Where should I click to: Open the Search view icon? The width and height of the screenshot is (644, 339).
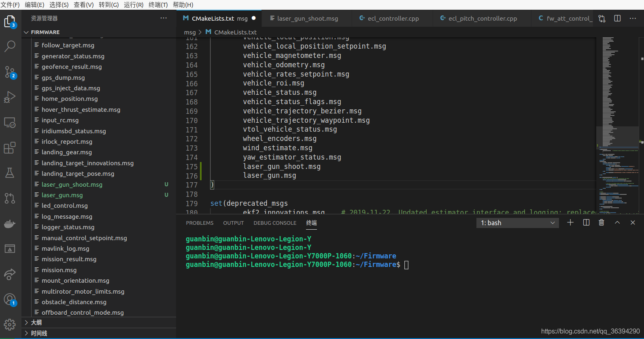10,46
